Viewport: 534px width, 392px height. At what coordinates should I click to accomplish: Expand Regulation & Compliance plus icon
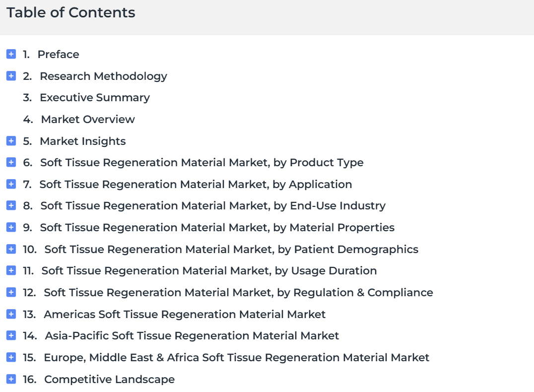point(11,293)
